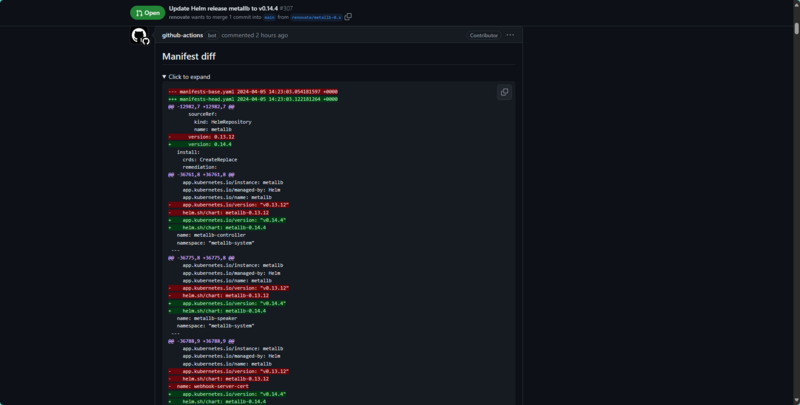Click the 'crds: CreateReplace' line
Screen dimensions: 800x405
pyautogui.click(x=210, y=160)
